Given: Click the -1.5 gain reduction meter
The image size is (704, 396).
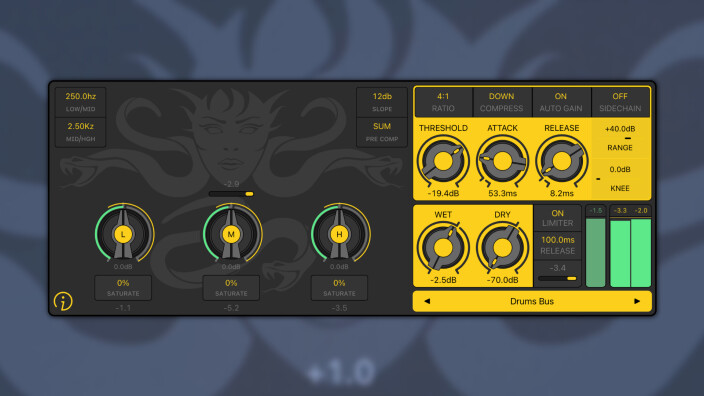Looking at the screenshot, I should (x=596, y=246).
